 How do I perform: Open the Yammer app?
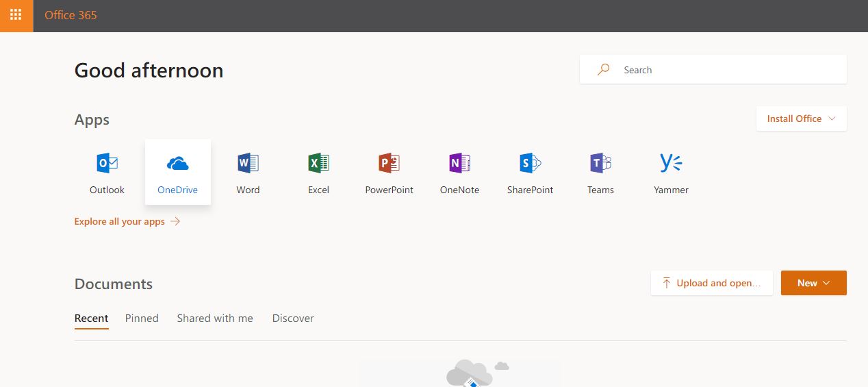pos(671,173)
